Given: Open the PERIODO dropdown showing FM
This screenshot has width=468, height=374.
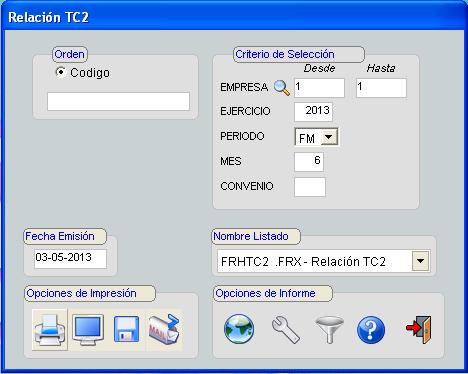Looking at the screenshot, I should pyautogui.click(x=329, y=137).
